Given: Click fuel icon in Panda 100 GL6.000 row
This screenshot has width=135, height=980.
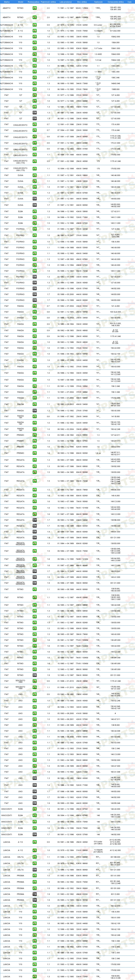Looking at the screenshot, I should click(x=35, y=312).
